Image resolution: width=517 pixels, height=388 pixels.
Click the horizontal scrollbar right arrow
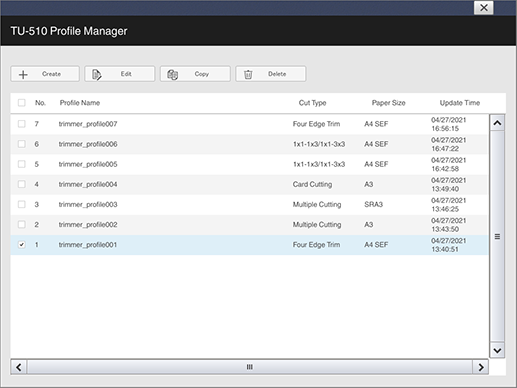[x=480, y=367]
